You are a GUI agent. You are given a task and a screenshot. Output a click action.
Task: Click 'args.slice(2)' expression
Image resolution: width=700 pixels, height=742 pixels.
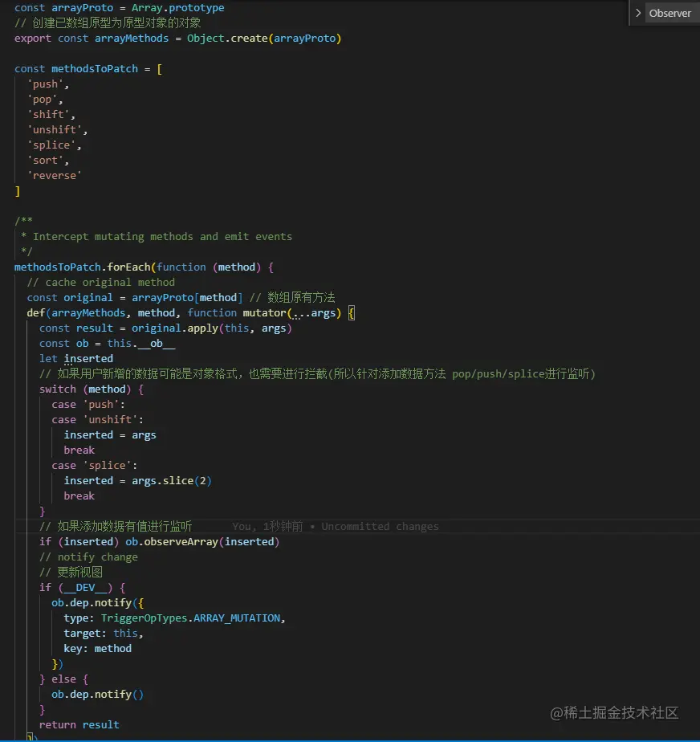point(172,481)
